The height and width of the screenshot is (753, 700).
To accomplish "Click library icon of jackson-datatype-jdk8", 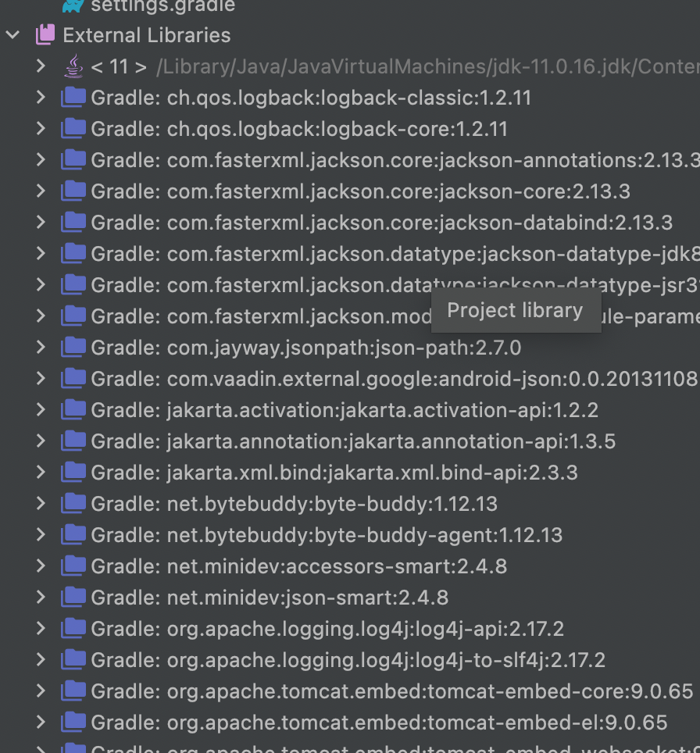I will tap(73, 253).
